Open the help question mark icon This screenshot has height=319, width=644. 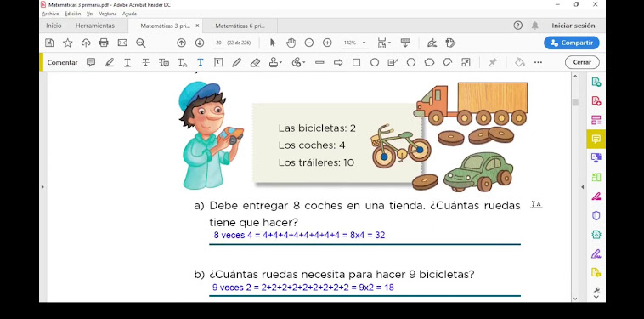[518, 26]
